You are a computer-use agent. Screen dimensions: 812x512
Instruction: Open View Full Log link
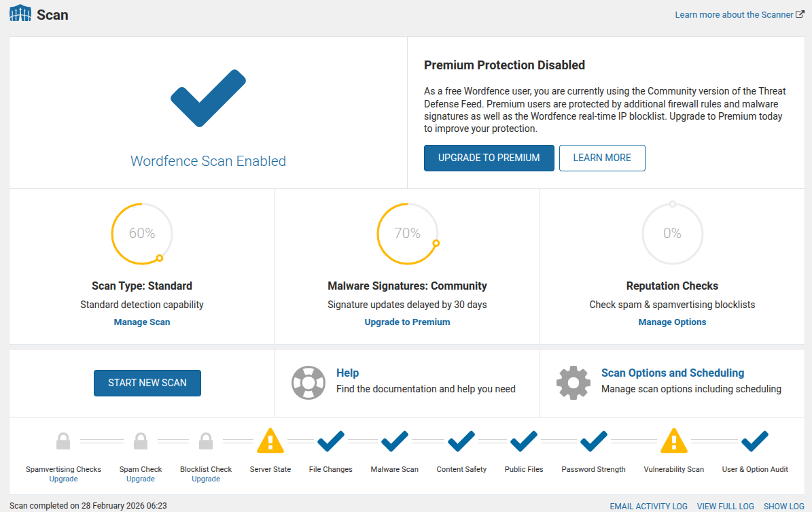(726, 506)
